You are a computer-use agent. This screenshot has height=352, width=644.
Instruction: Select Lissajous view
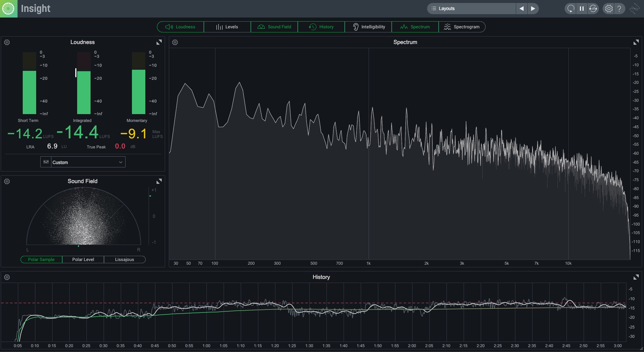point(124,260)
